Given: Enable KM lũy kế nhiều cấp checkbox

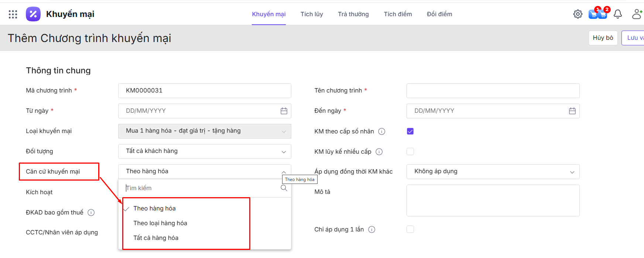Looking at the screenshot, I should [410, 151].
